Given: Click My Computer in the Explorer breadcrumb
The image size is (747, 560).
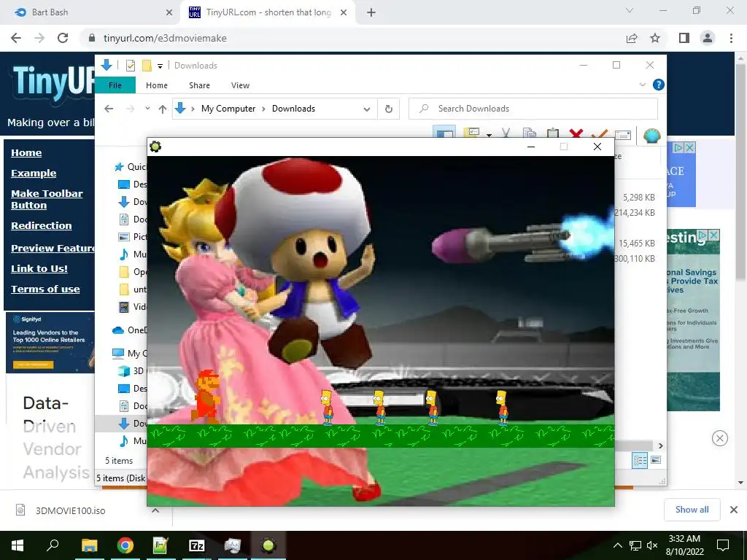Looking at the screenshot, I should pyautogui.click(x=228, y=109).
